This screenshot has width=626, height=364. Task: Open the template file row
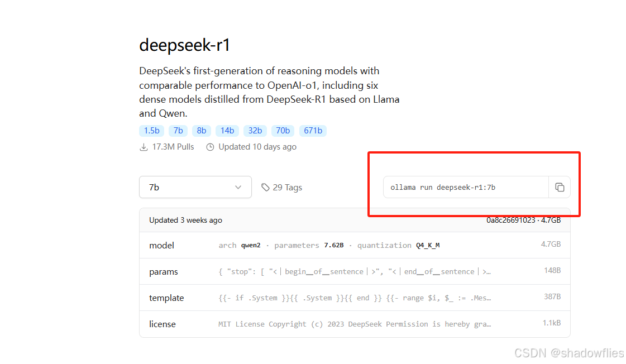(x=355, y=298)
